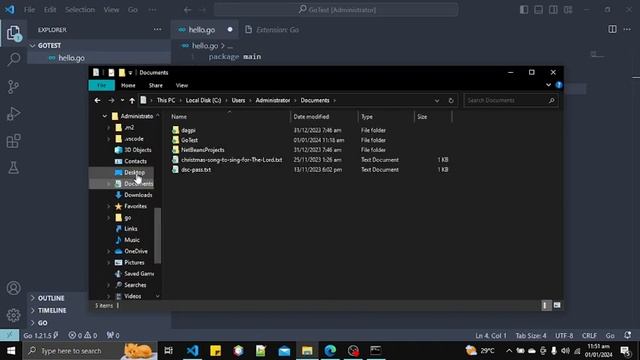Toggle primary sidebar layout icon

(x=524, y=10)
